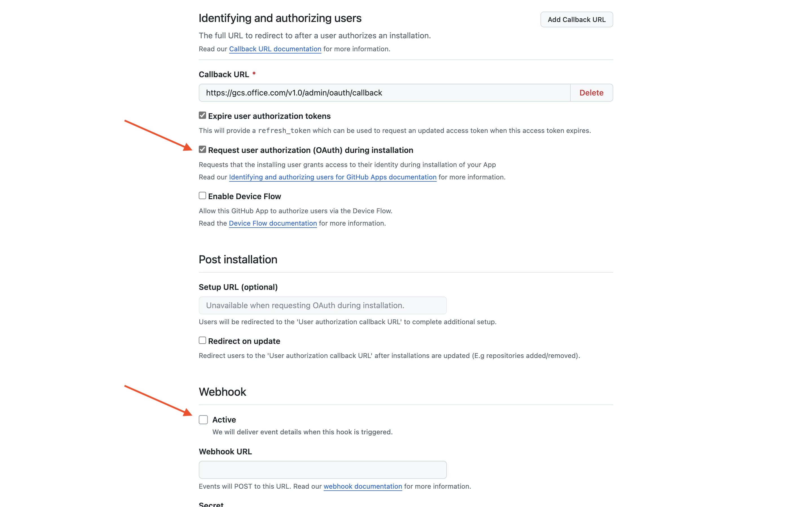The height and width of the screenshot is (507, 812).
Task: Open the webhook documentation link
Action: 363,486
